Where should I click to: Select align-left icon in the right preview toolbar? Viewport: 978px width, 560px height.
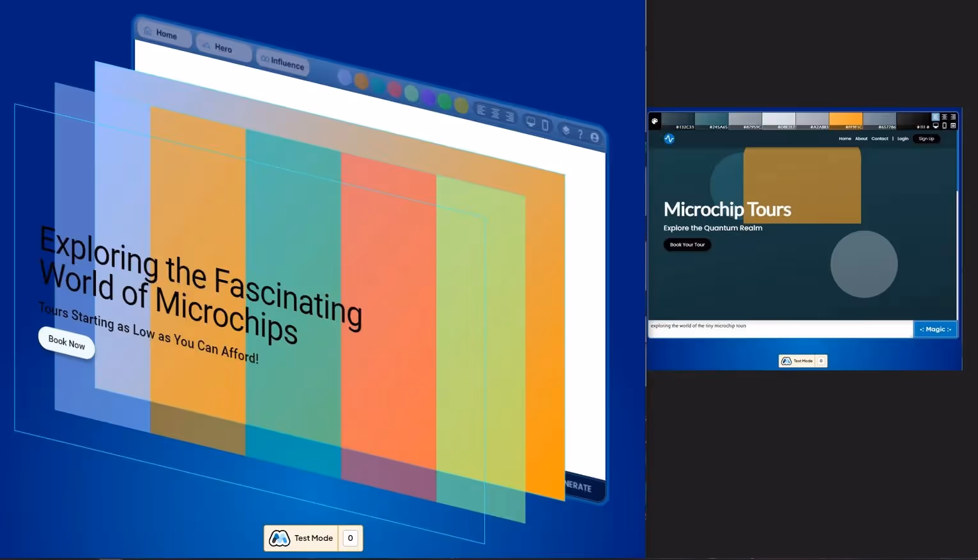click(935, 117)
